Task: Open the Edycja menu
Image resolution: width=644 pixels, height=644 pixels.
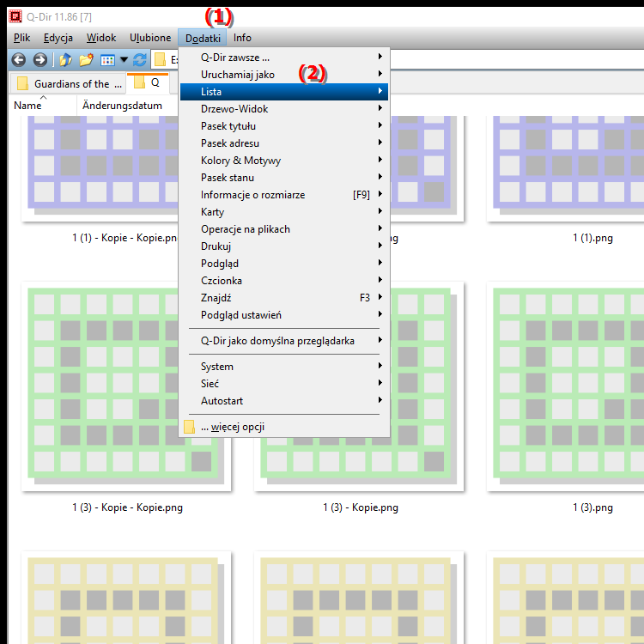Action: 58,38
